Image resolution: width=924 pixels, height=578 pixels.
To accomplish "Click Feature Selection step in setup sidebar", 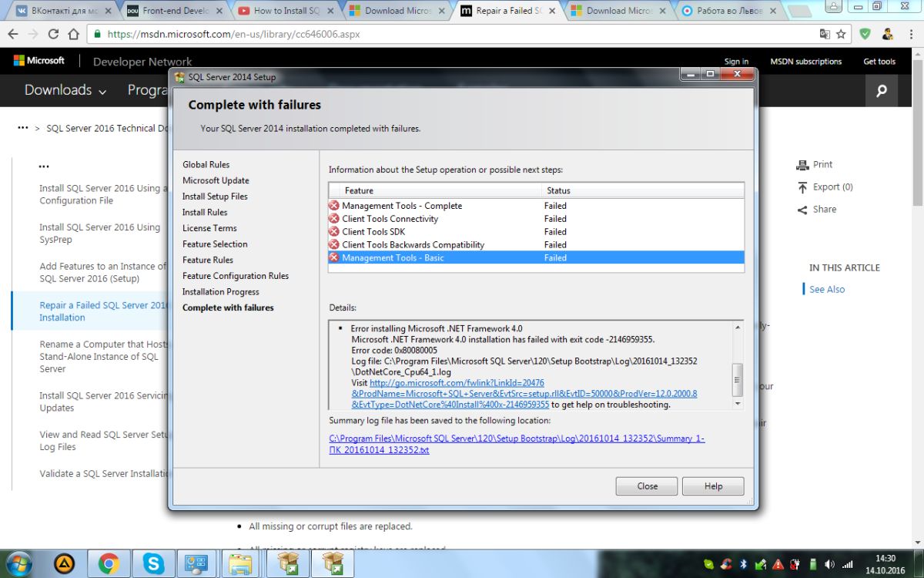I will point(215,244).
